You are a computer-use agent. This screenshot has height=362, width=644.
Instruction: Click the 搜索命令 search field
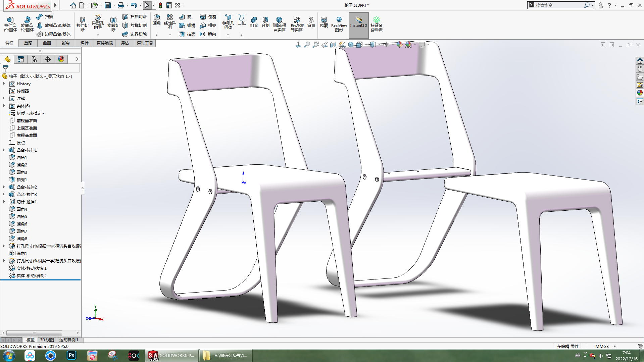pyautogui.click(x=558, y=5)
